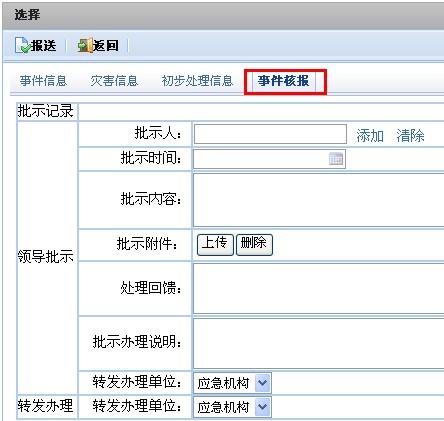The width and height of the screenshot is (444, 421).
Task: Click the 添加 link beside 批示人
Action: click(370, 136)
